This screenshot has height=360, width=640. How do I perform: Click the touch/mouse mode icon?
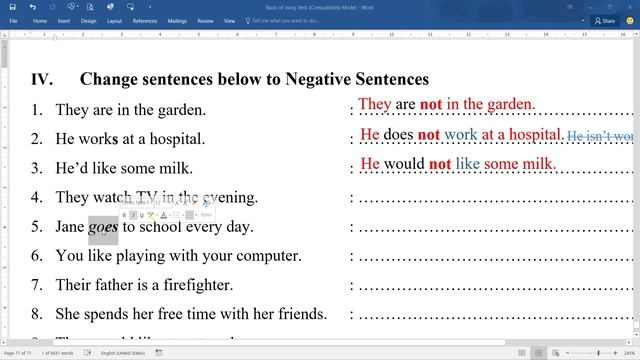tap(130, 7)
